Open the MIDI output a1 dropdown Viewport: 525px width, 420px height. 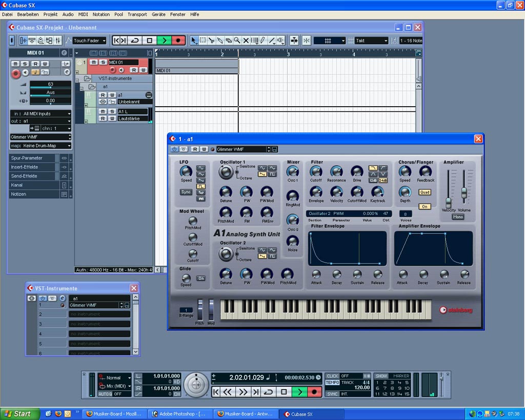point(41,121)
